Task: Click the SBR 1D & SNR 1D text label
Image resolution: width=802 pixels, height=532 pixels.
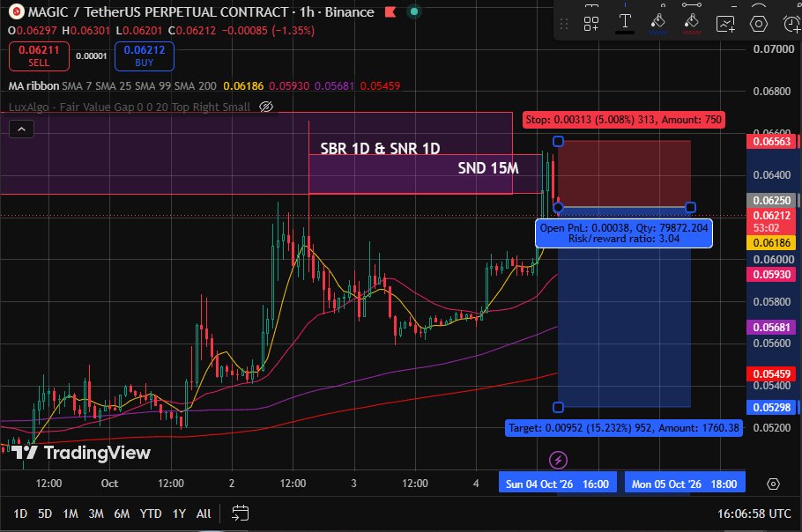Action: coord(380,149)
